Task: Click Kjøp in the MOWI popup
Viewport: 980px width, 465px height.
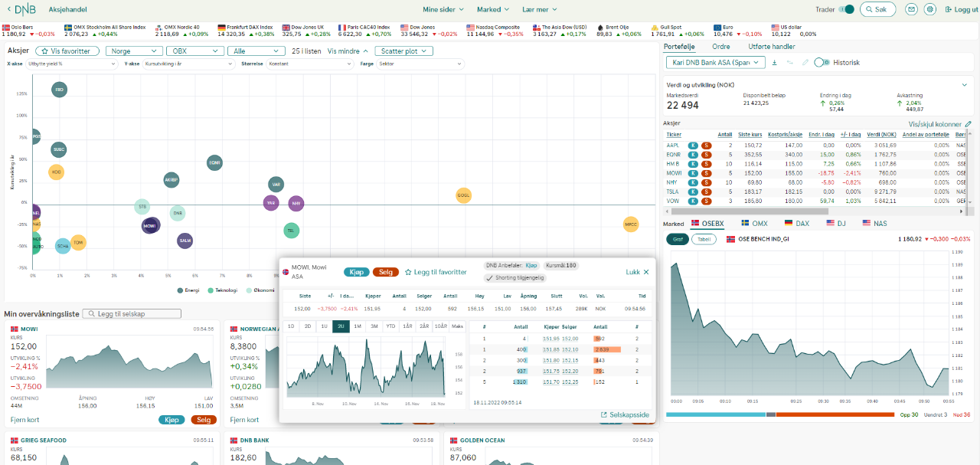Action: pyautogui.click(x=356, y=272)
